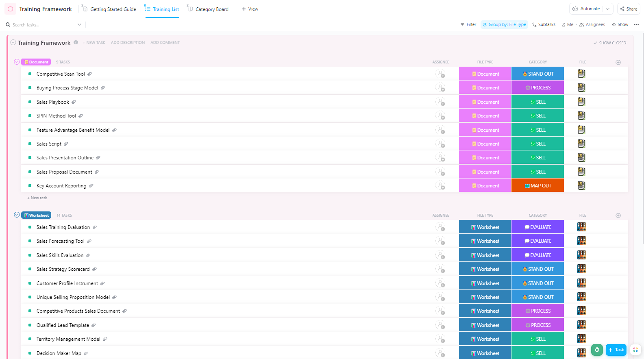Open worksheet file icon for Sales Forecasting Tool

click(x=581, y=241)
